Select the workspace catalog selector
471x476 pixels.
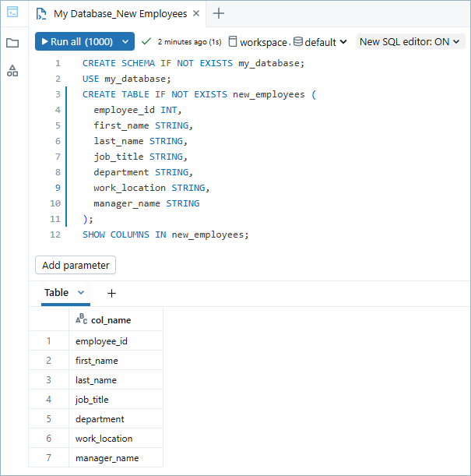(258, 42)
